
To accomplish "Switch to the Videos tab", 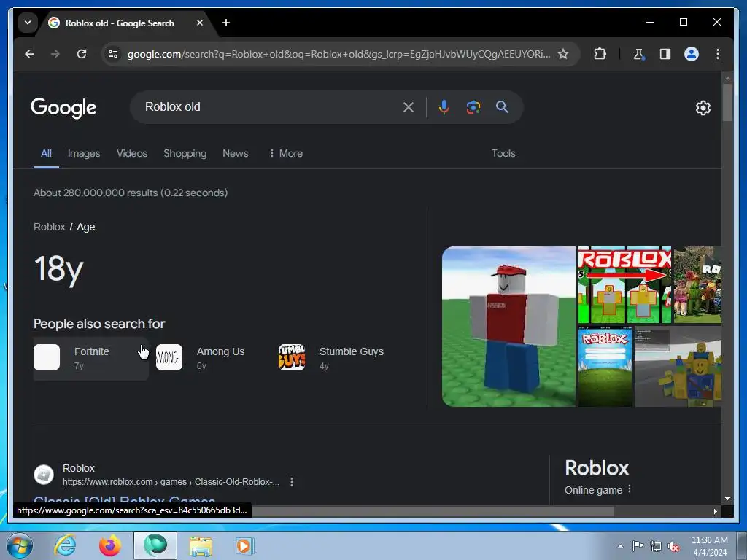I will [132, 153].
